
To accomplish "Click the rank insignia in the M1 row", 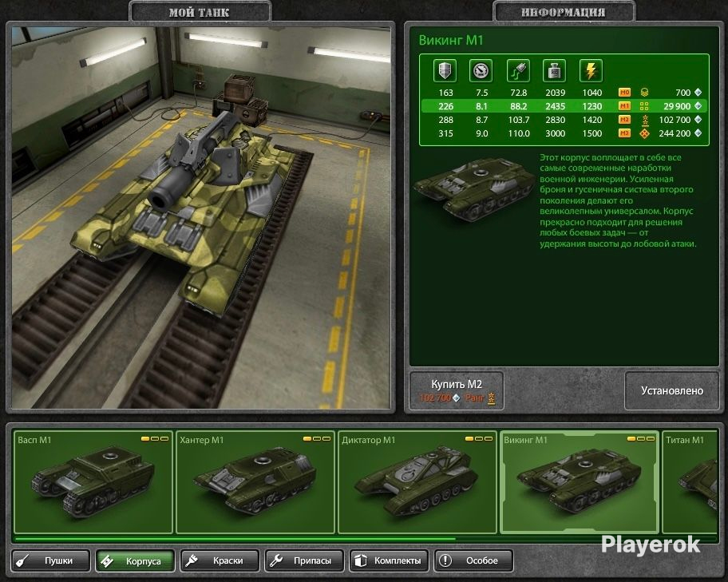I will 644,106.
